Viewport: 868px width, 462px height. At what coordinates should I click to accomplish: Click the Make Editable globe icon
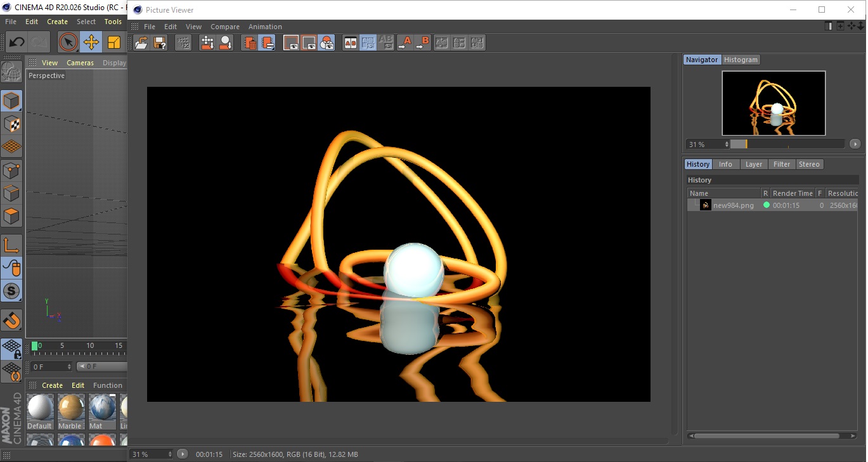(x=11, y=72)
